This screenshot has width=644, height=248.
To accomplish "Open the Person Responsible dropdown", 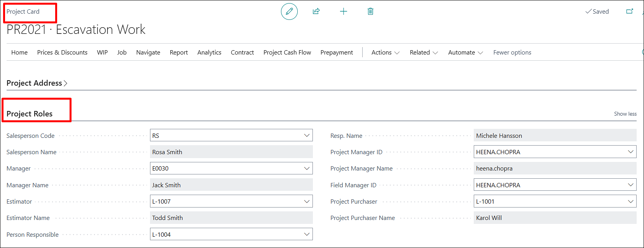I will click(307, 234).
